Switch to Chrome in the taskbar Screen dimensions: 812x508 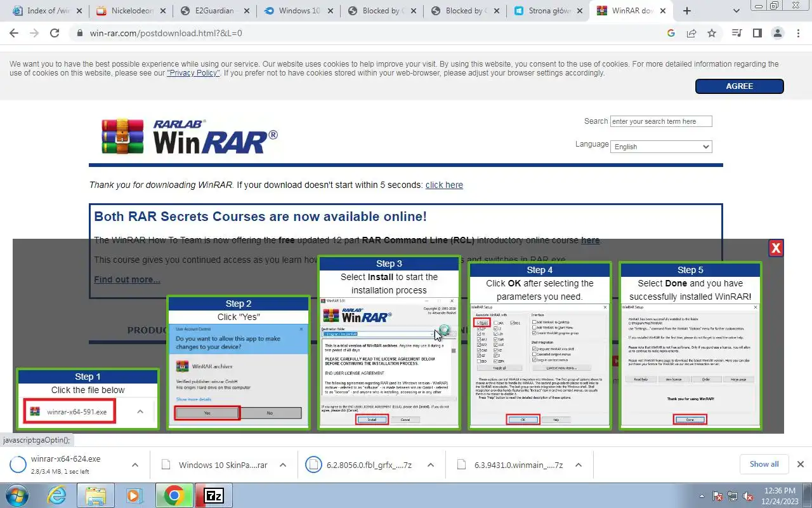pyautogui.click(x=174, y=495)
